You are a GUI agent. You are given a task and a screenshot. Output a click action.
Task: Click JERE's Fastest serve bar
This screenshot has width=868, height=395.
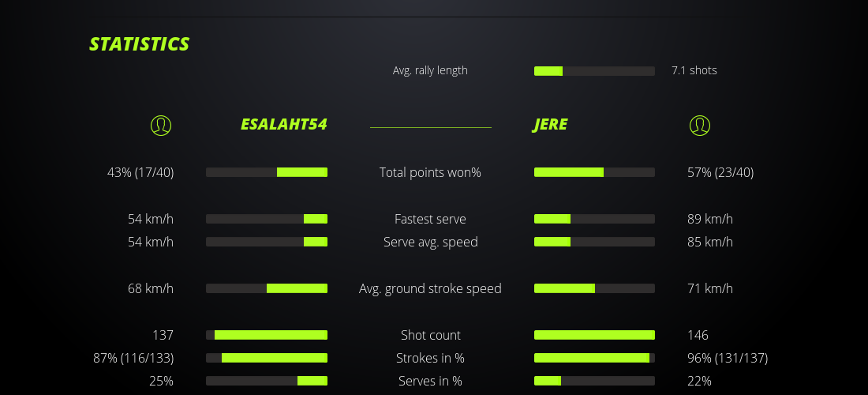[x=594, y=219]
